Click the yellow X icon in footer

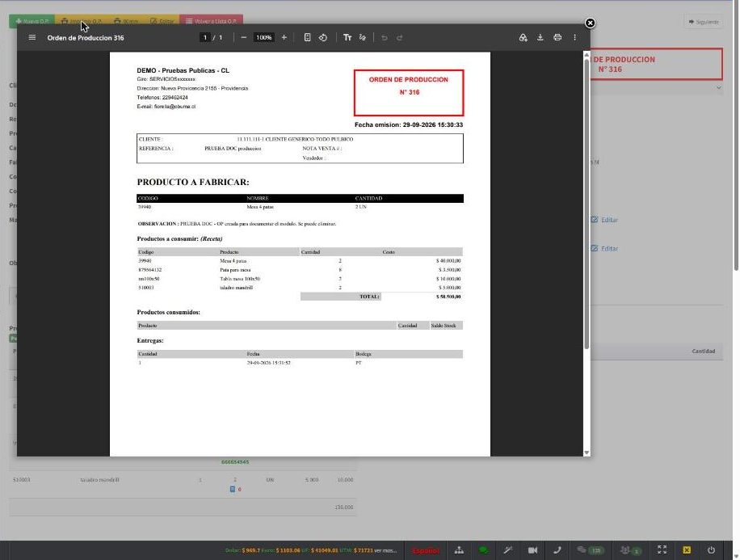click(687, 550)
